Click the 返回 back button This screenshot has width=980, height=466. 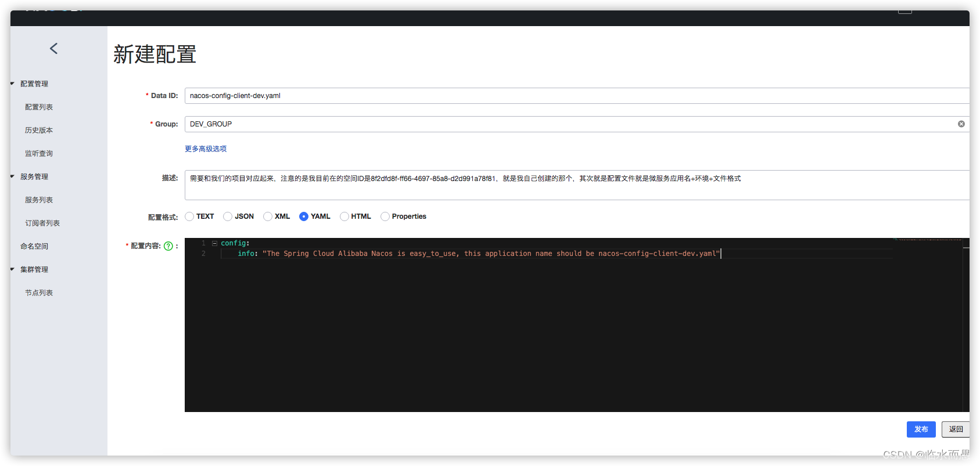(x=956, y=429)
